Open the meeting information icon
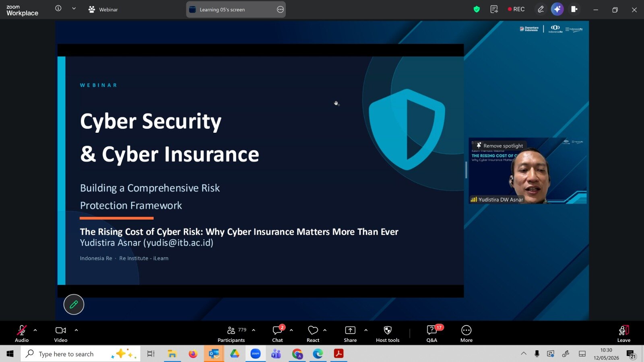 click(x=58, y=8)
